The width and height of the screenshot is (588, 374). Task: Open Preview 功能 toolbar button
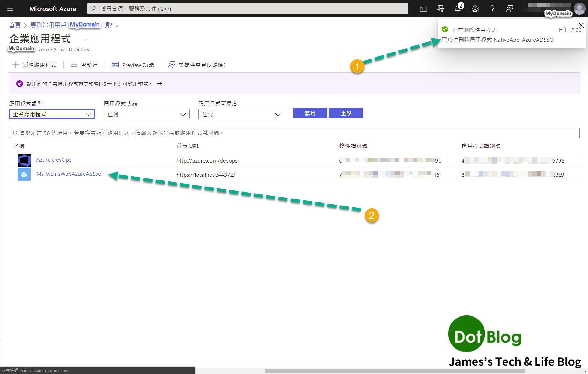pos(133,65)
